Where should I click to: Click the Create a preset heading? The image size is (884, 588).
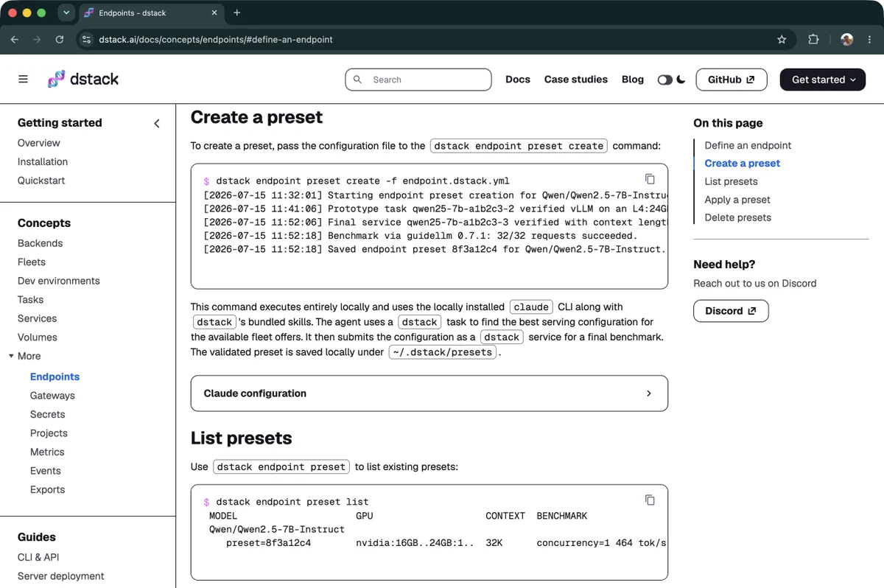[x=257, y=118]
